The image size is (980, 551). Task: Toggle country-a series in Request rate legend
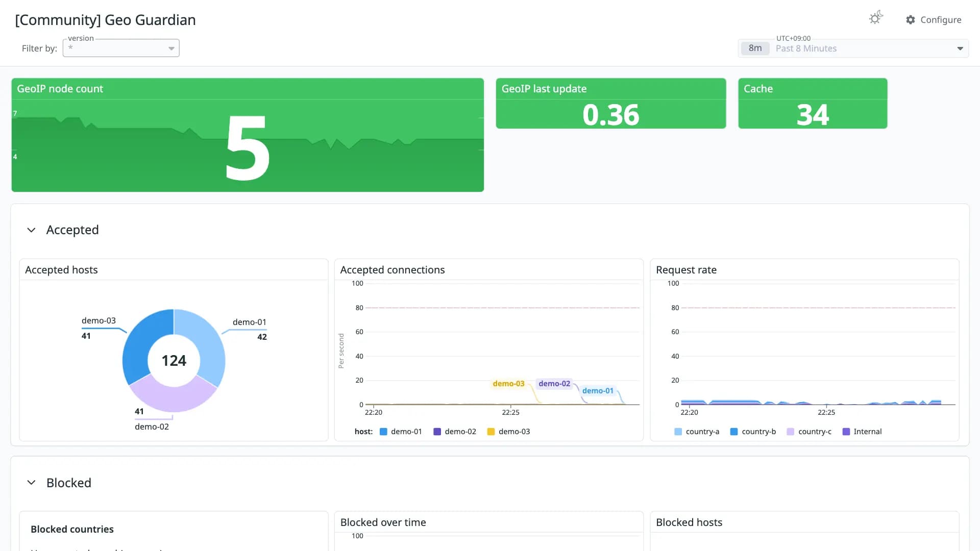coord(697,432)
